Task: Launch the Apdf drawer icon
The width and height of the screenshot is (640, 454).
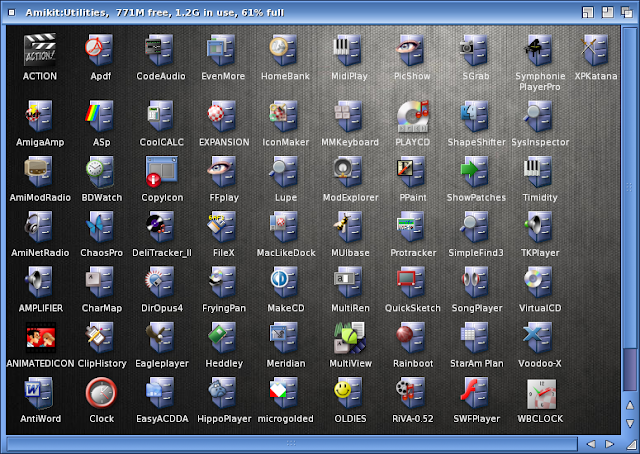Action: [x=100, y=50]
